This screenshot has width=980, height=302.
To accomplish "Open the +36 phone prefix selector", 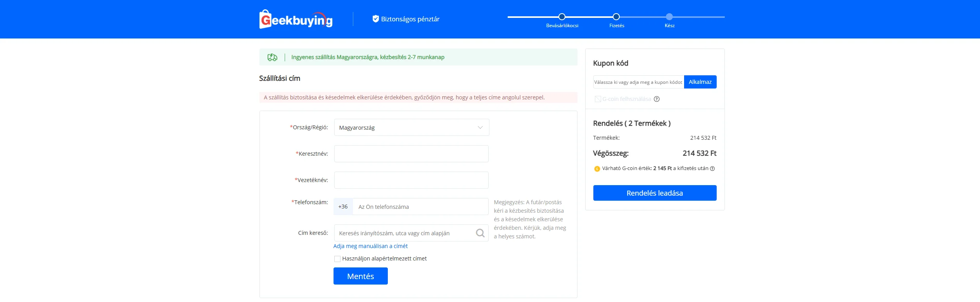I will point(343,207).
